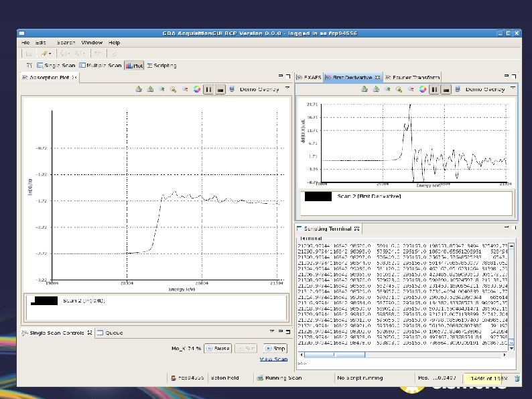
Task: Follow the View Scan link
Action: pos(273,359)
